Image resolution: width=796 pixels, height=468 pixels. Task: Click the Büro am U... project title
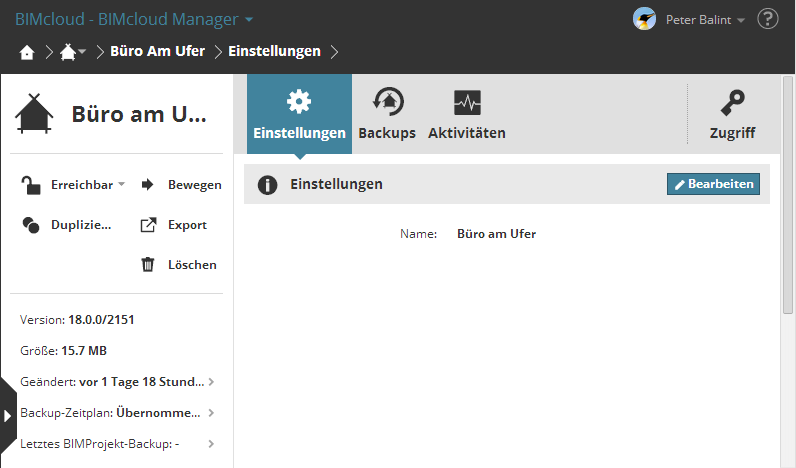point(139,114)
